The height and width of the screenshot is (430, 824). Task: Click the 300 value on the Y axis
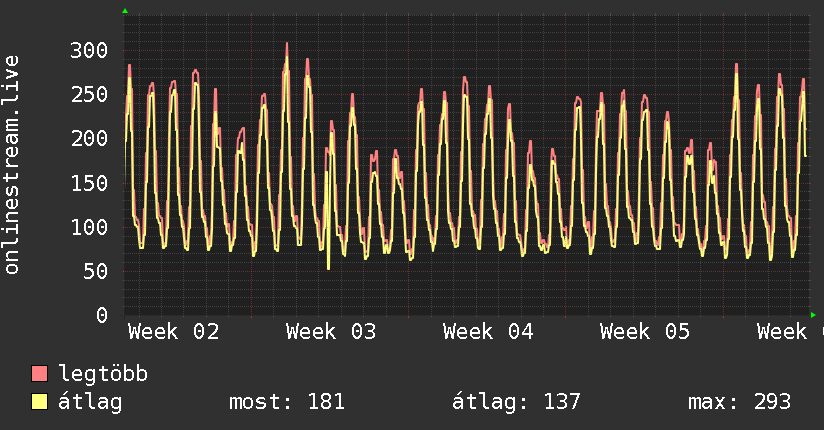[x=87, y=51]
